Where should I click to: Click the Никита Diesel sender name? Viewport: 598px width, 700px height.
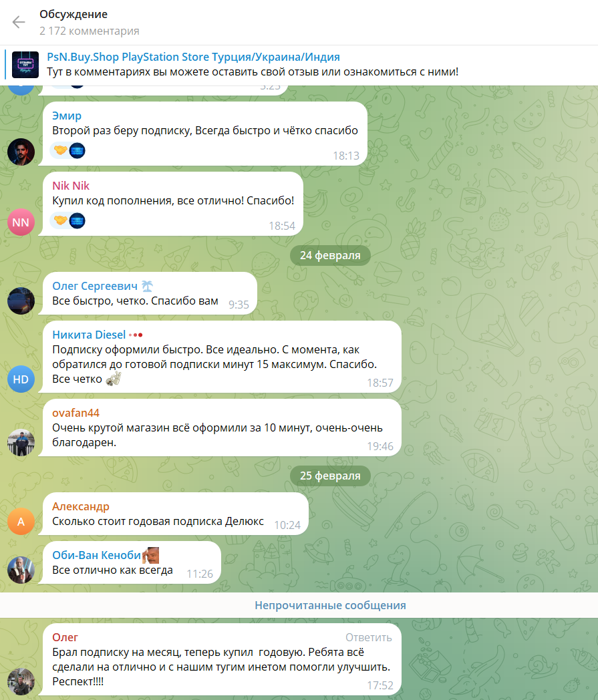89,335
